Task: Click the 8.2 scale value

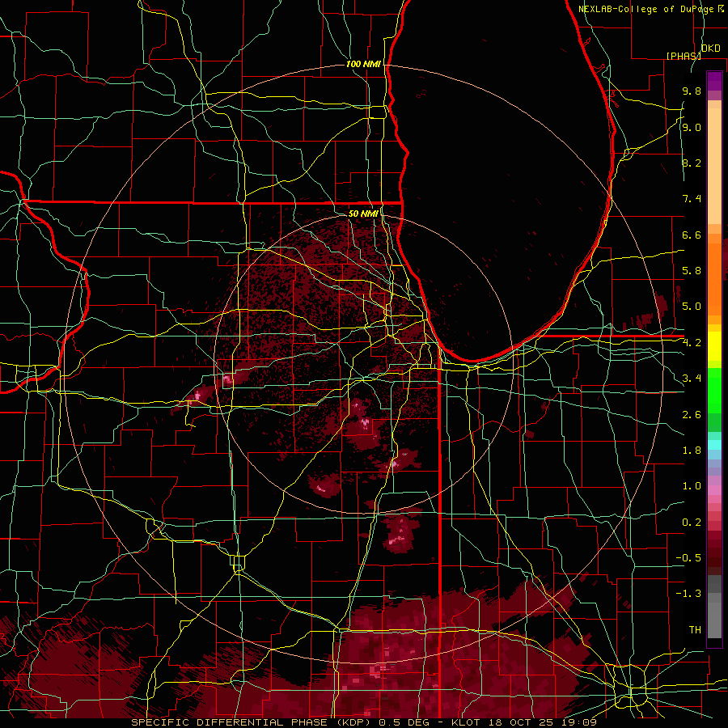Action: point(692,163)
